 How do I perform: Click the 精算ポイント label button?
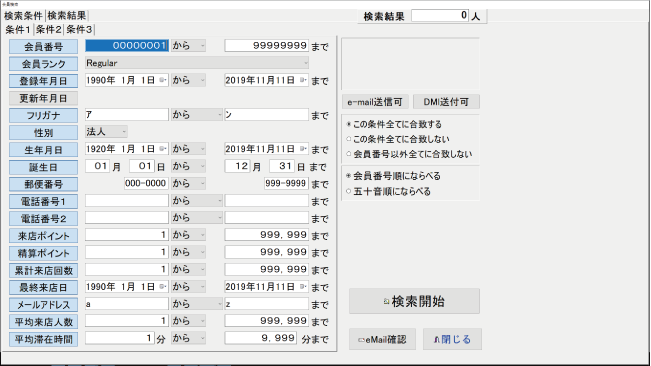point(44,253)
